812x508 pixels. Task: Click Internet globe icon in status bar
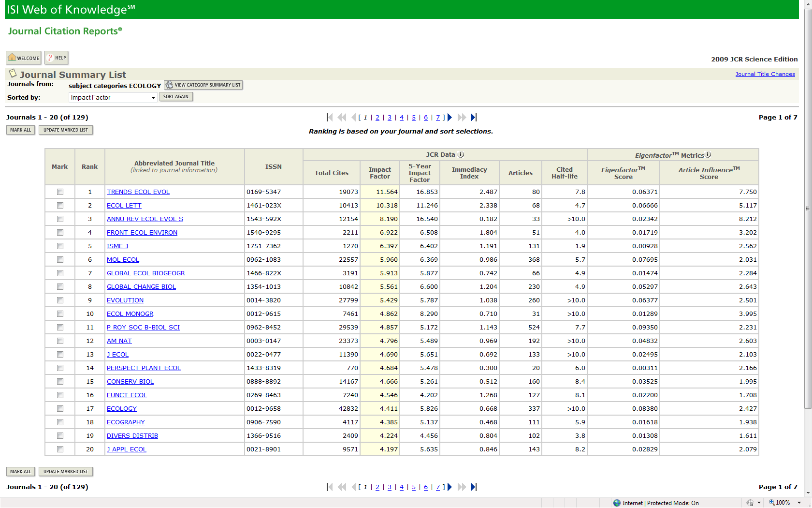point(617,503)
